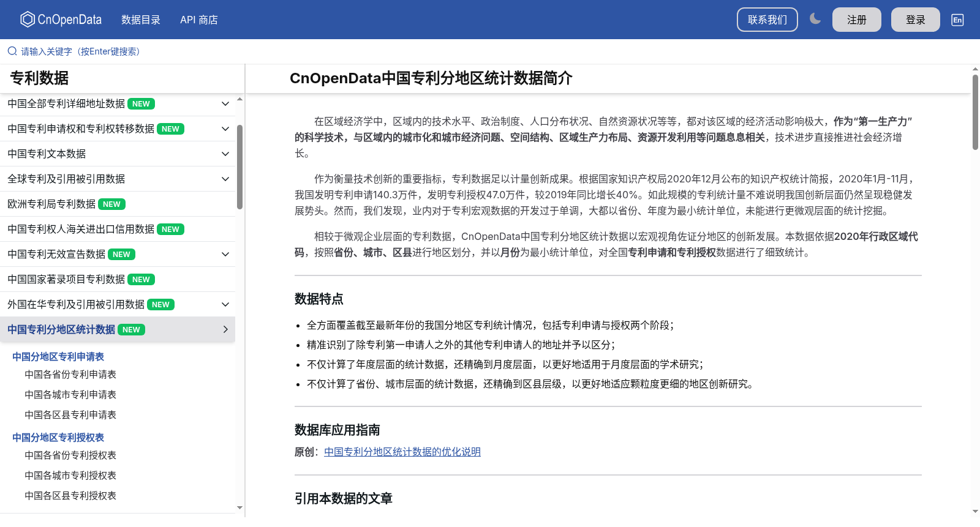
Task: Click 中国全部专利详细地址数据 label
Action: 66,104
